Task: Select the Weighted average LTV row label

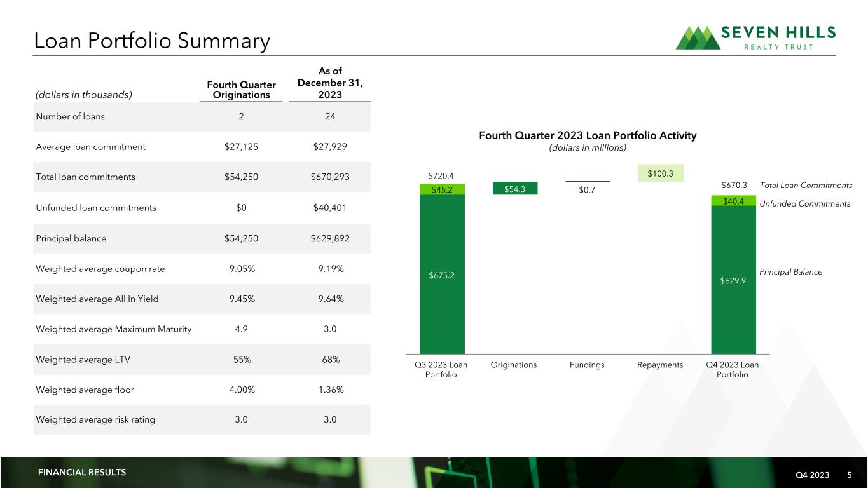Action: click(x=83, y=360)
